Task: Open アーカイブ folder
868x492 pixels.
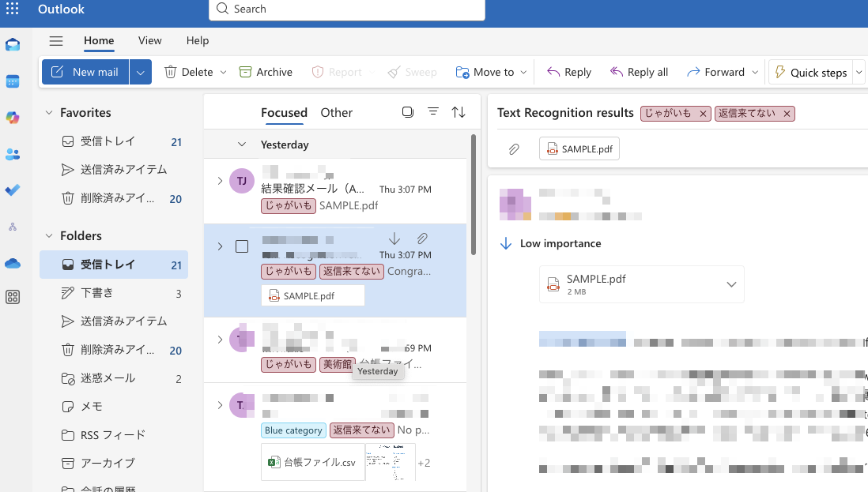Action: click(x=114, y=464)
